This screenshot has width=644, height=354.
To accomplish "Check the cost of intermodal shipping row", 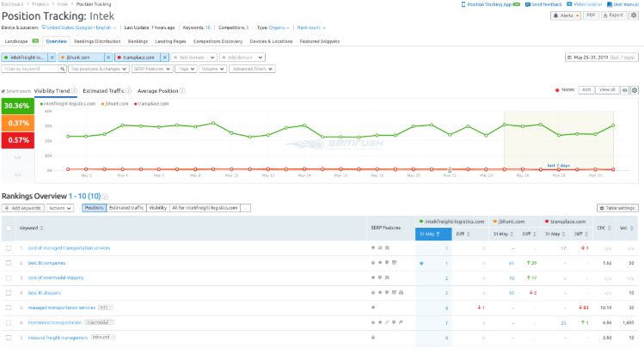I will coord(9,278).
